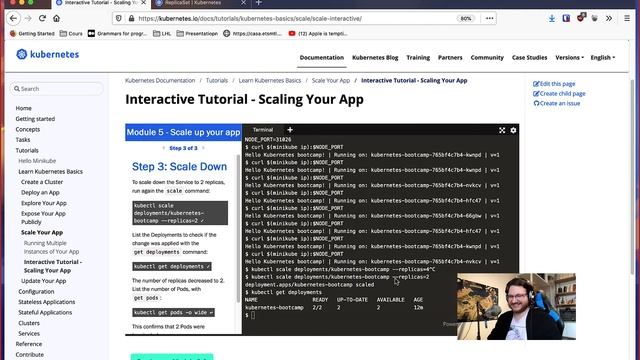Close the ReplicaSet Kubernetes browser tab
Screen dimensions: 640x360
pos(243,3)
